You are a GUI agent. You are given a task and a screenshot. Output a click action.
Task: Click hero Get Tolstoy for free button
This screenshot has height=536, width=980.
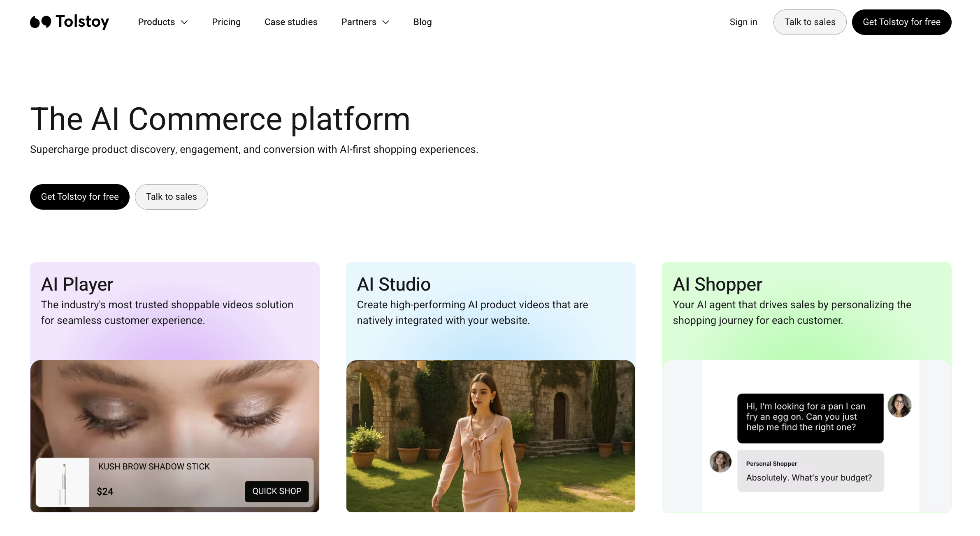coord(79,197)
